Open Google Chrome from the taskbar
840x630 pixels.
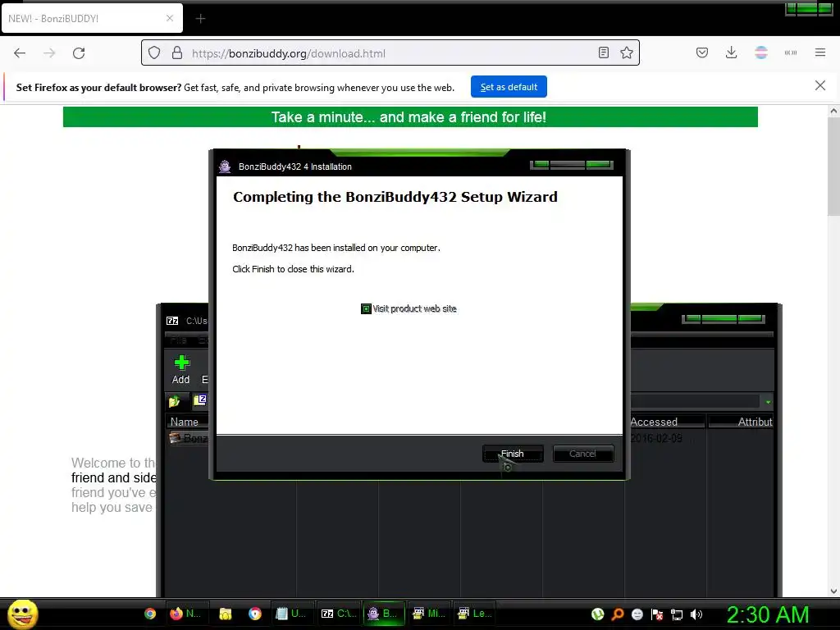(150, 614)
